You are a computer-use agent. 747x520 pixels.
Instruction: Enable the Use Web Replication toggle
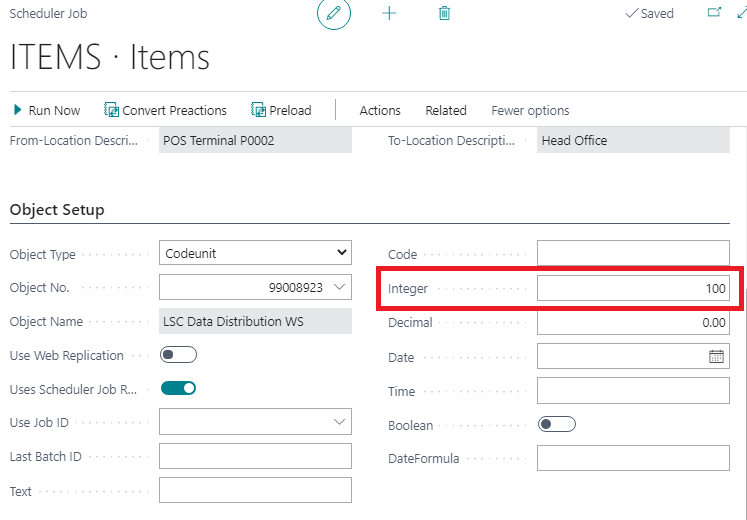point(178,355)
